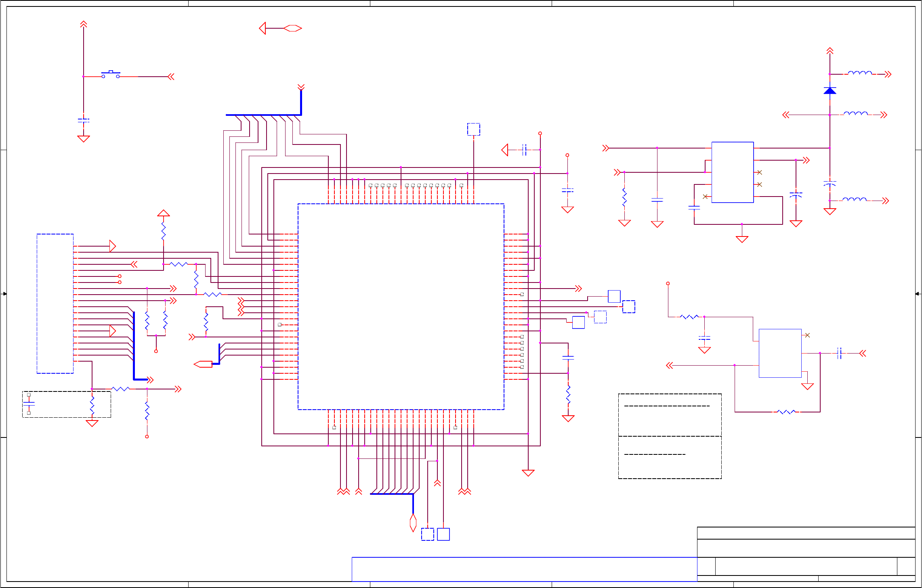Select the solid blue diode symbol
This screenshot has width=922, height=588.
pos(830,90)
